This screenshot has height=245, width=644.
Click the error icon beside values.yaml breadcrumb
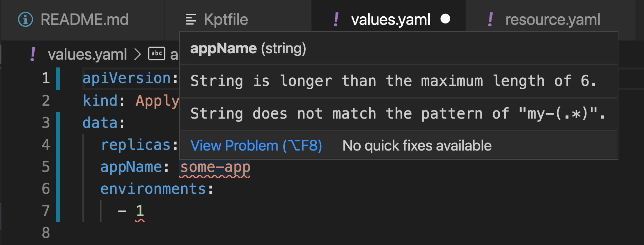pyautogui.click(x=32, y=54)
